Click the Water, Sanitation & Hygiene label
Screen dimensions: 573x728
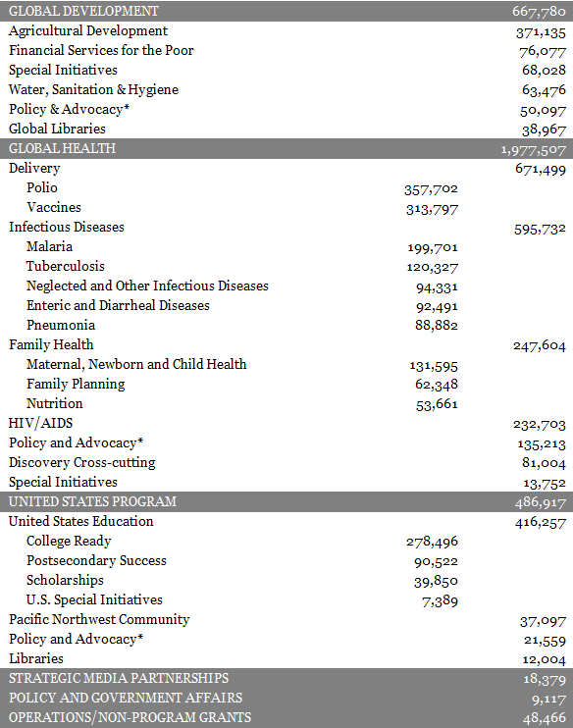93,89
